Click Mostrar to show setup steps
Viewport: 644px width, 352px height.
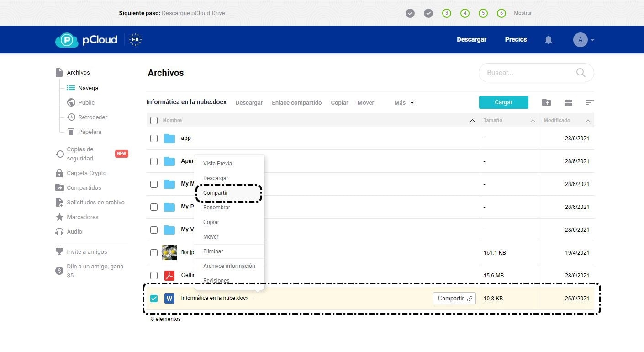pyautogui.click(x=523, y=13)
